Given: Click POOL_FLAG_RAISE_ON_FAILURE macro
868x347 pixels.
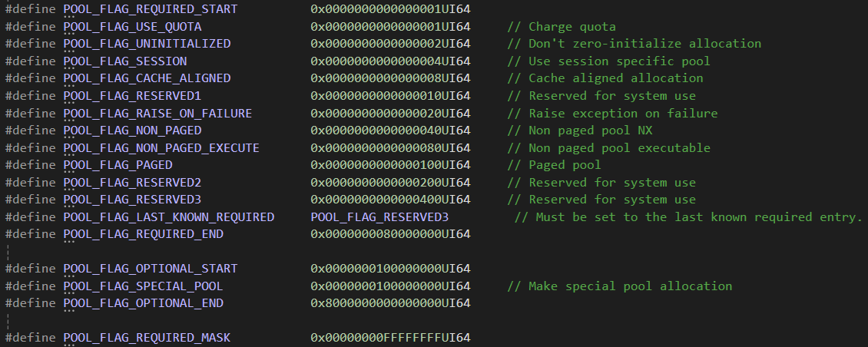Looking at the screenshot, I should 157,114.
